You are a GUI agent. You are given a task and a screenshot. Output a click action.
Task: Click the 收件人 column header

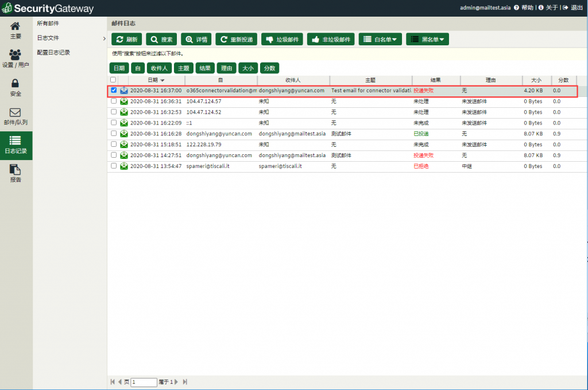click(293, 80)
